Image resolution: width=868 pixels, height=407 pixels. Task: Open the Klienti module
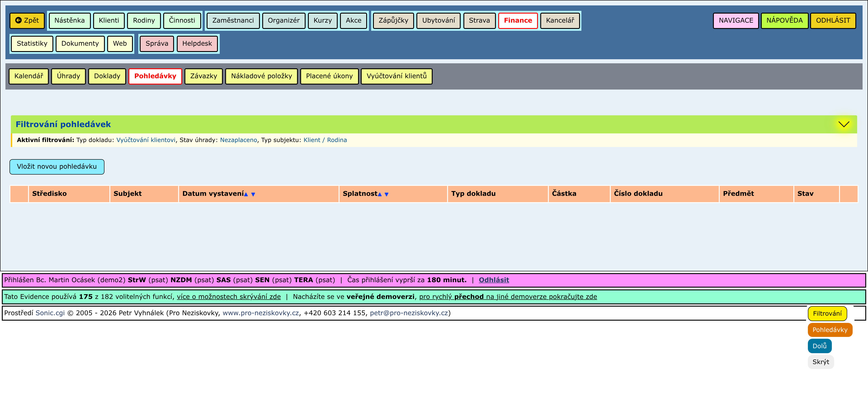108,21
